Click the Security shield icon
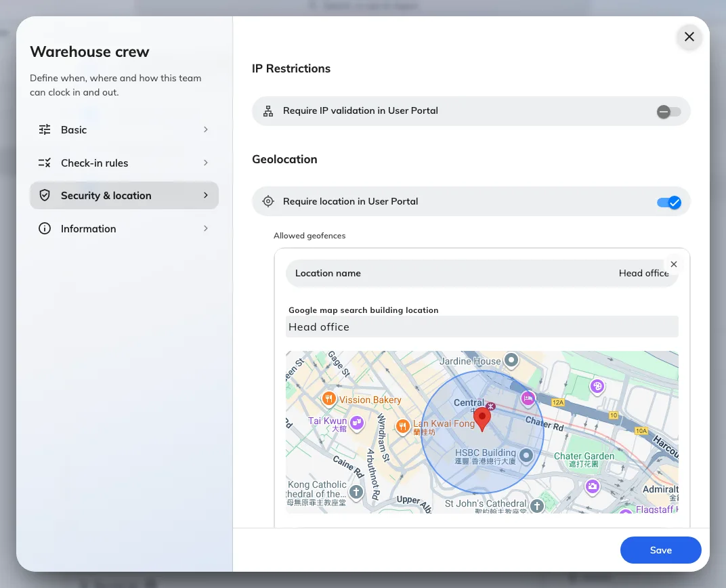This screenshot has height=588, width=726. (45, 195)
